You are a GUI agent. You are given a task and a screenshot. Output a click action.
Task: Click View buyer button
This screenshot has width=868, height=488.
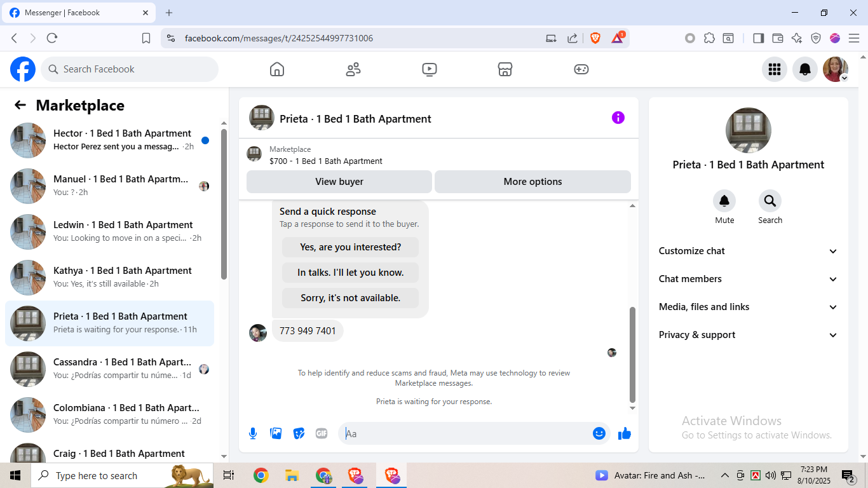click(339, 182)
